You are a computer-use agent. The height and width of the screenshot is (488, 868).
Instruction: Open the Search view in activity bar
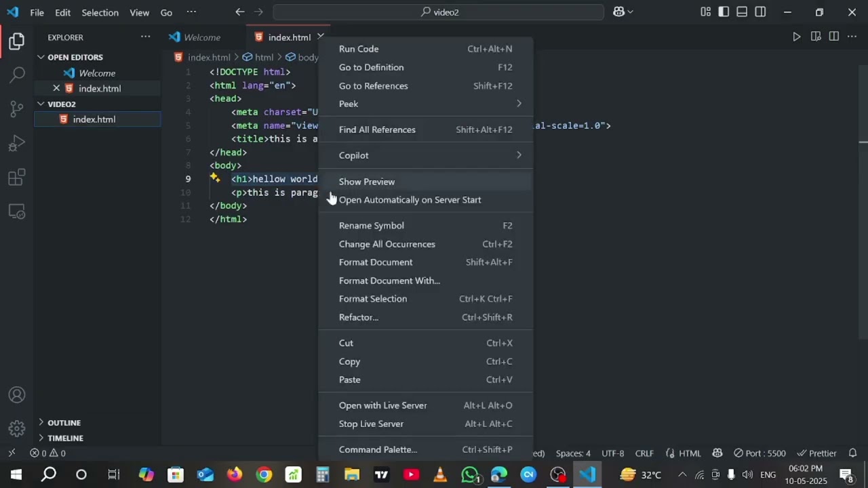tap(17, 74)
